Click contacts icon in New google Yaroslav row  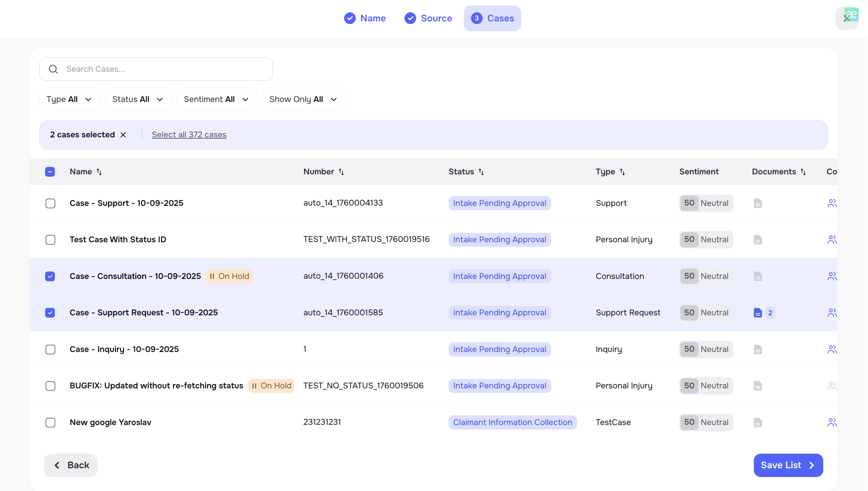coord(832,422)
